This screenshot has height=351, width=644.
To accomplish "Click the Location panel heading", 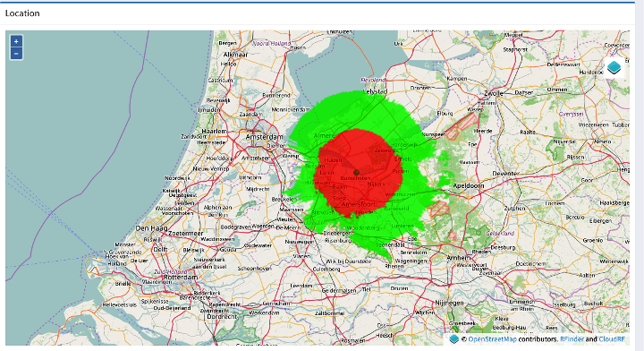I will click(22, 13).
